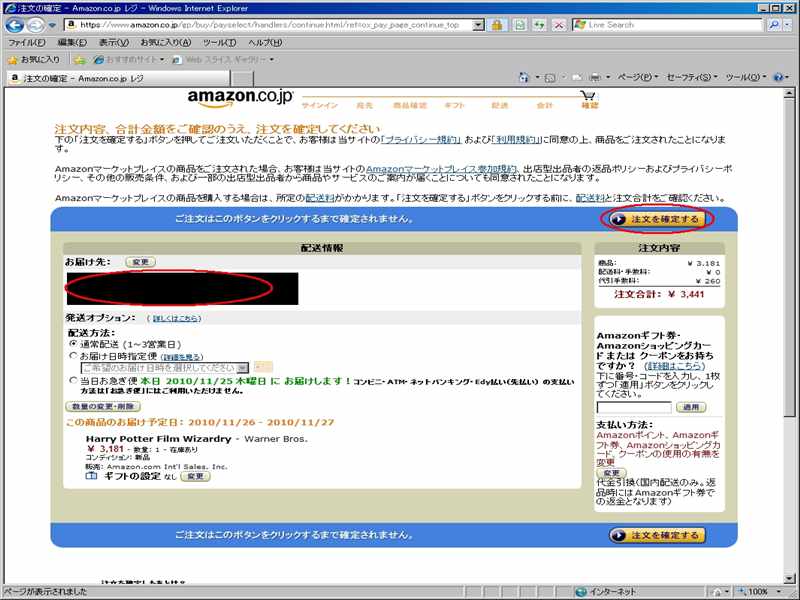This screenshot has width=800, height=600.
Task: Open おすすめサイト suggested sites
Action: point(129,60)
